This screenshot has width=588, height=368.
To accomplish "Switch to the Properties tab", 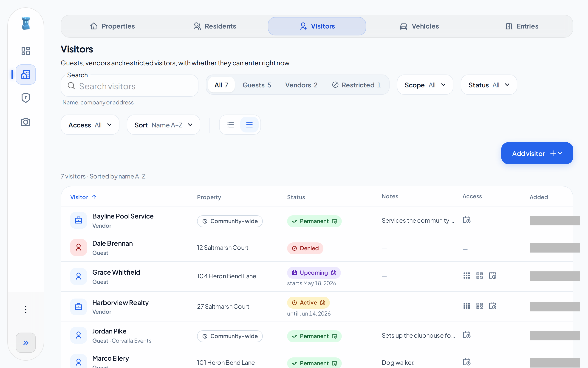I will tap(112, 26).
